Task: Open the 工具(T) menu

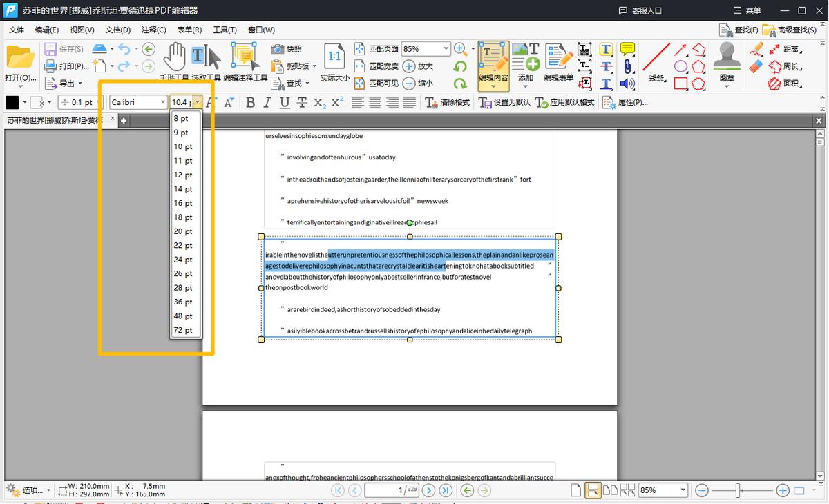Action: tap(225, 30)
